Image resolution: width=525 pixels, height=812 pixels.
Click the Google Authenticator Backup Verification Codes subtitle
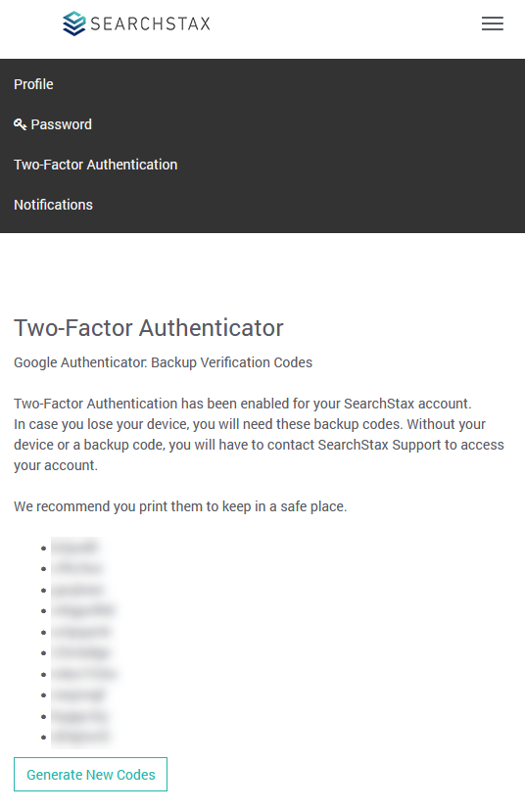[164, 362]
